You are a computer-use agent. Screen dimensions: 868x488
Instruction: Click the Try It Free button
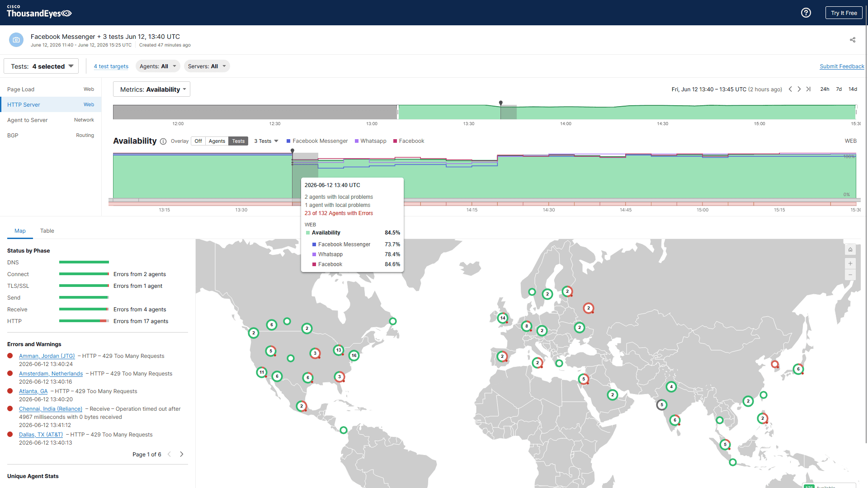844,13
